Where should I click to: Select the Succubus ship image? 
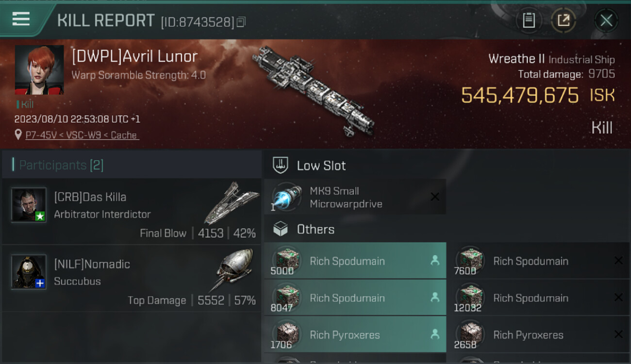[x=232, y=269]
